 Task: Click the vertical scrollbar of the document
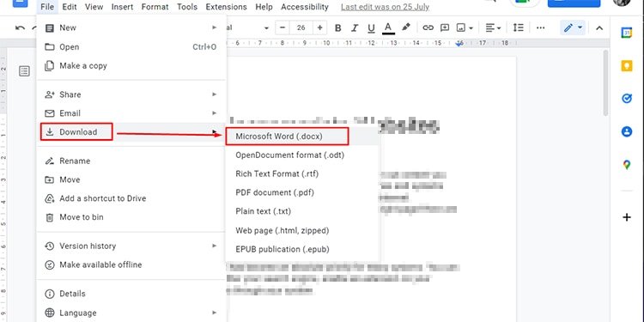pos(606,83)
